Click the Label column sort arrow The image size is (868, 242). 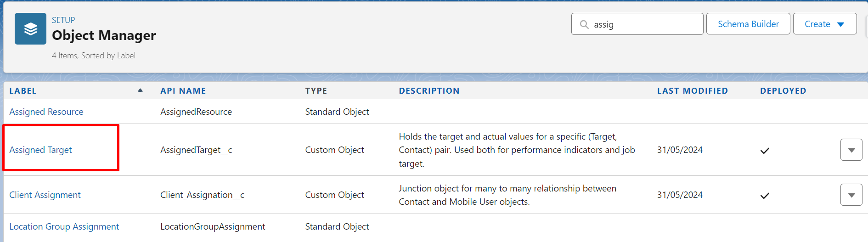[x=140, y=90]
